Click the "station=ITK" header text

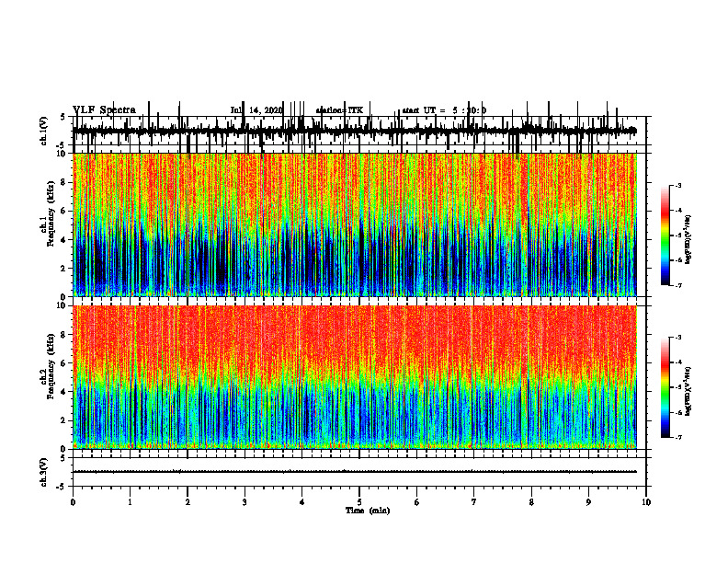click(x=339, y=110)
